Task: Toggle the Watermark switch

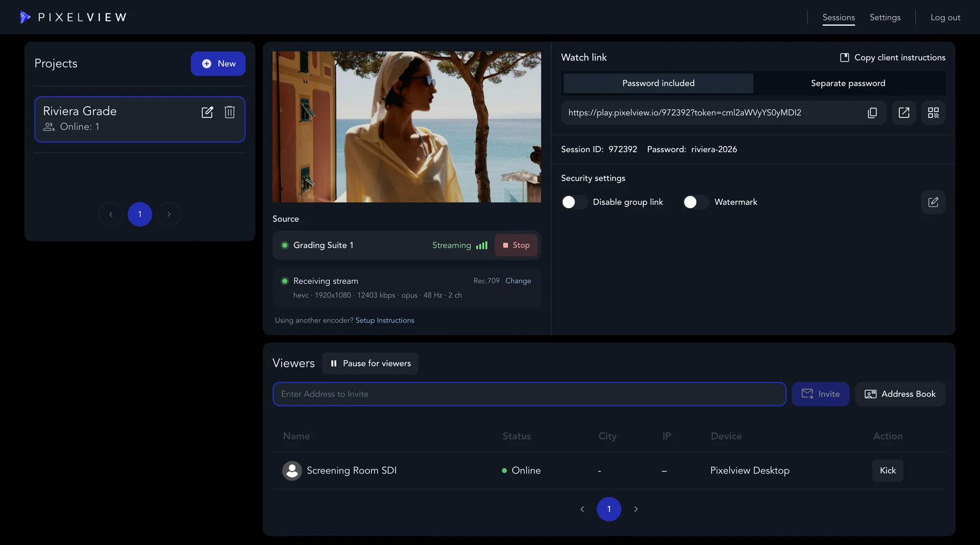Action: click(x=696, y=202)
